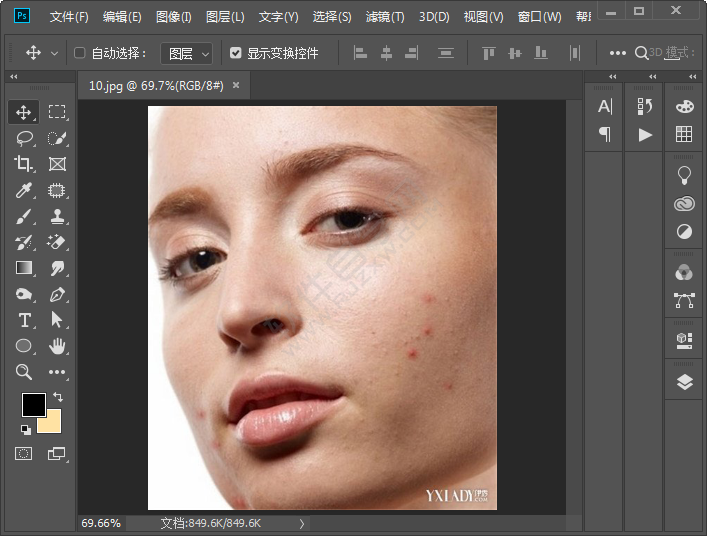Uncheck 显示变换控件 checkbox
707x536 pixels.
235,53
